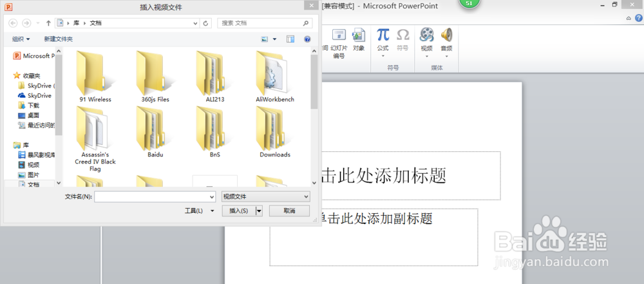Select the Baidu folder
Image resolution: width=644 pixels, height=284 pixels.
155,132
